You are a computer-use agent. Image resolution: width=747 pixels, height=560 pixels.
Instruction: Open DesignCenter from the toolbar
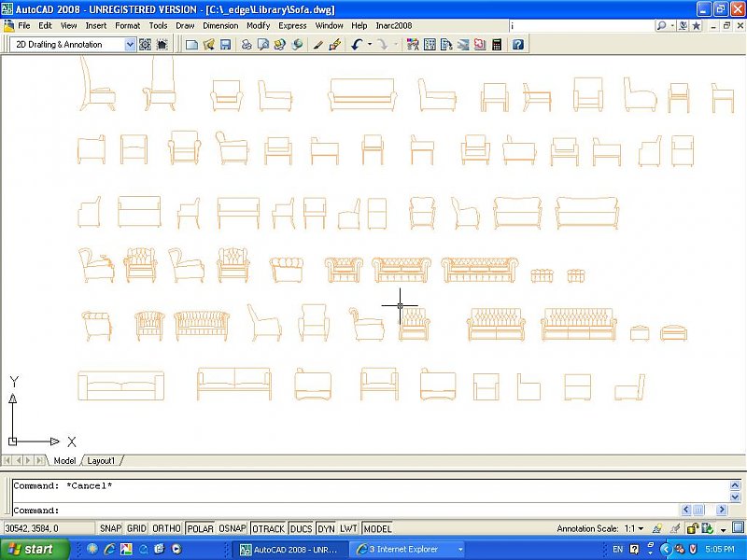pos(430,45)
